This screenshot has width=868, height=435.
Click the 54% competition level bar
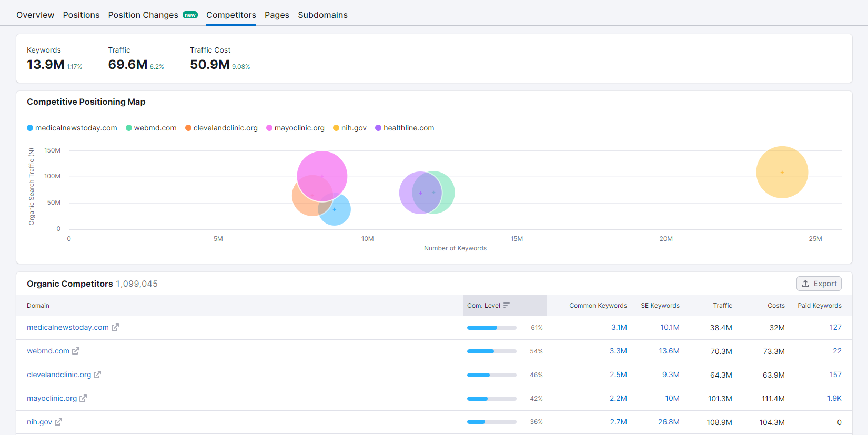492,351
